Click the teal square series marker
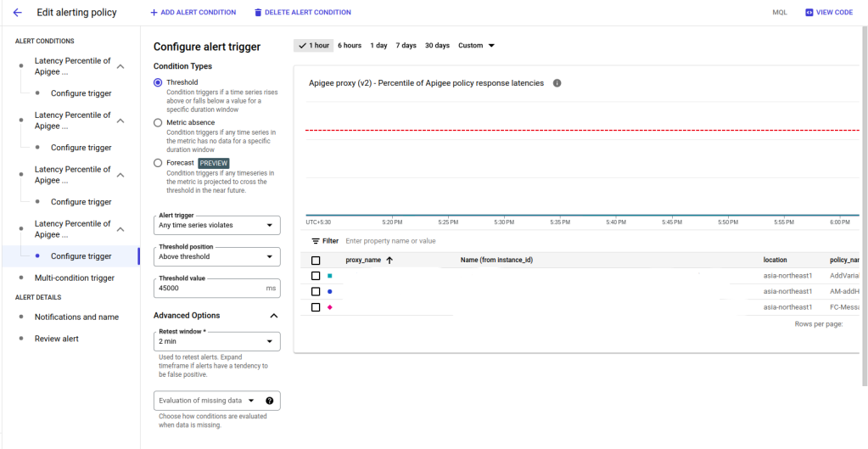Screen dimensions: 868x449 coord(330,276)
